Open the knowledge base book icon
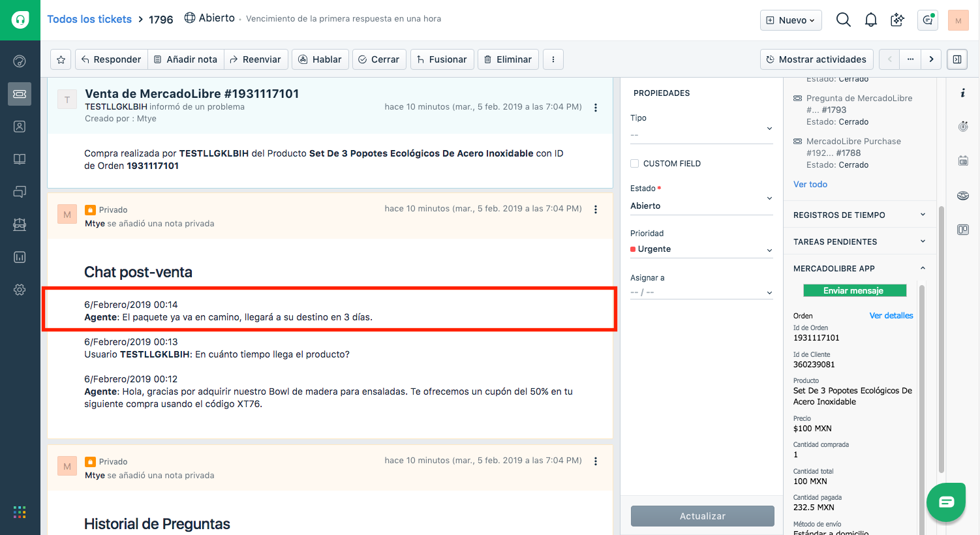Viewport: 980px width, 535px height. tap(20, 159)
